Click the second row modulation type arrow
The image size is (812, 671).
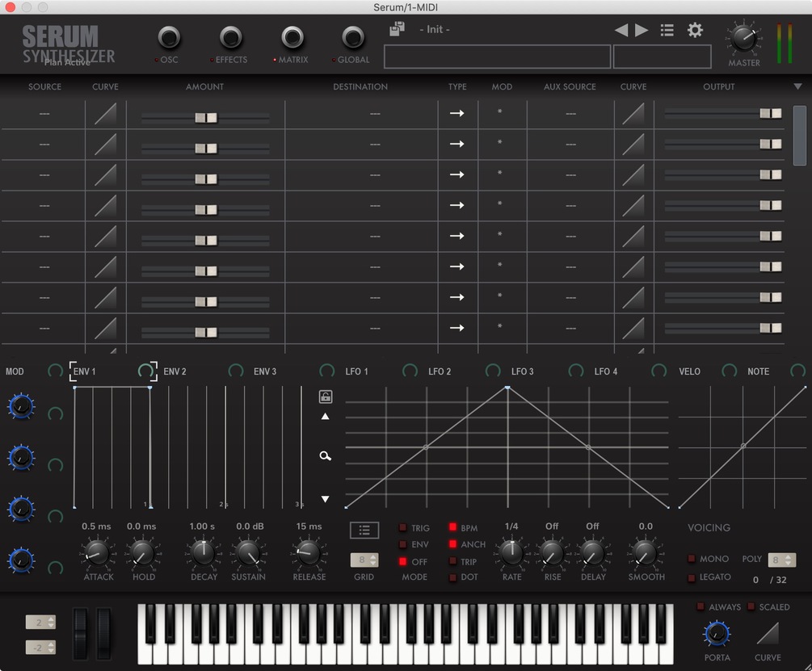(x=456, y=144)
